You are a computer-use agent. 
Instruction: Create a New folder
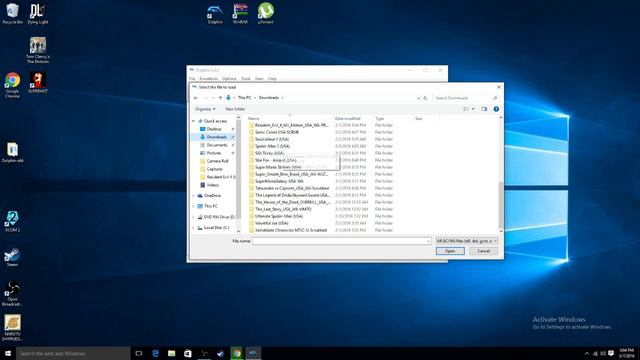(235, 109)
